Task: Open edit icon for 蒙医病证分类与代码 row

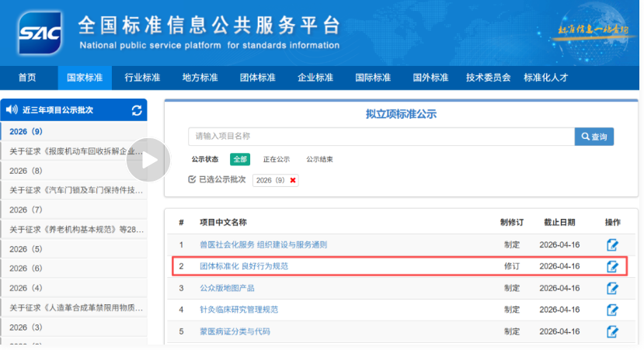Action: 612,331
